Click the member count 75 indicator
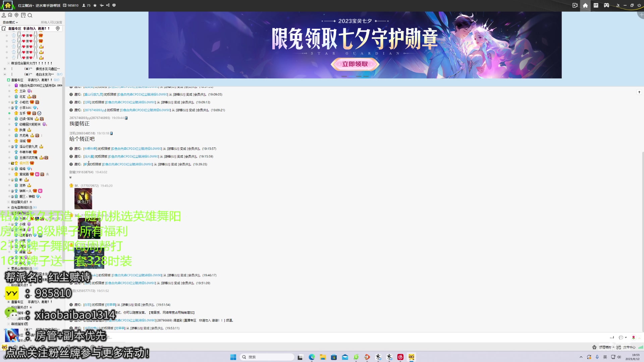This screenshot has width=644, height=362. point(87,5)
